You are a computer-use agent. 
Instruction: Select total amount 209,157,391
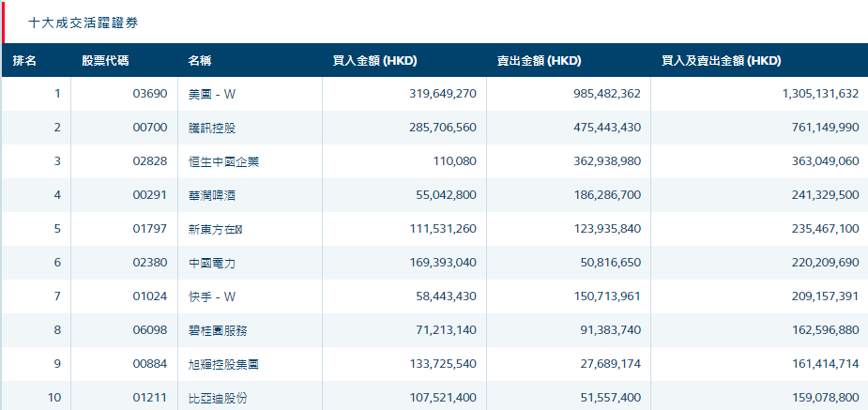pyautogui.click(x=826, y=296)
